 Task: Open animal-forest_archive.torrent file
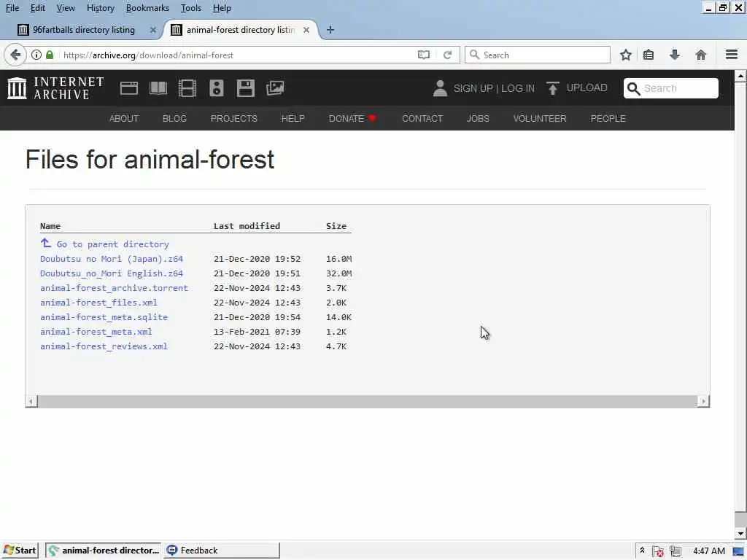tap(114, 288)
